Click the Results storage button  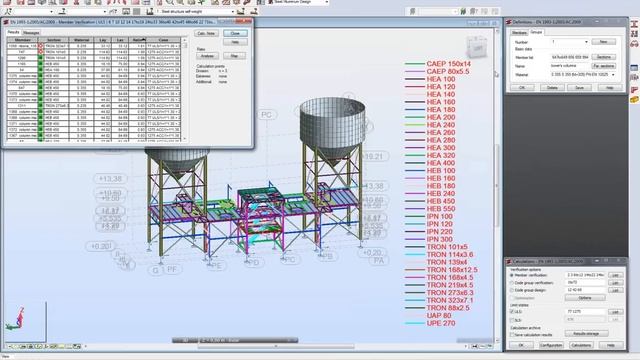587,334
